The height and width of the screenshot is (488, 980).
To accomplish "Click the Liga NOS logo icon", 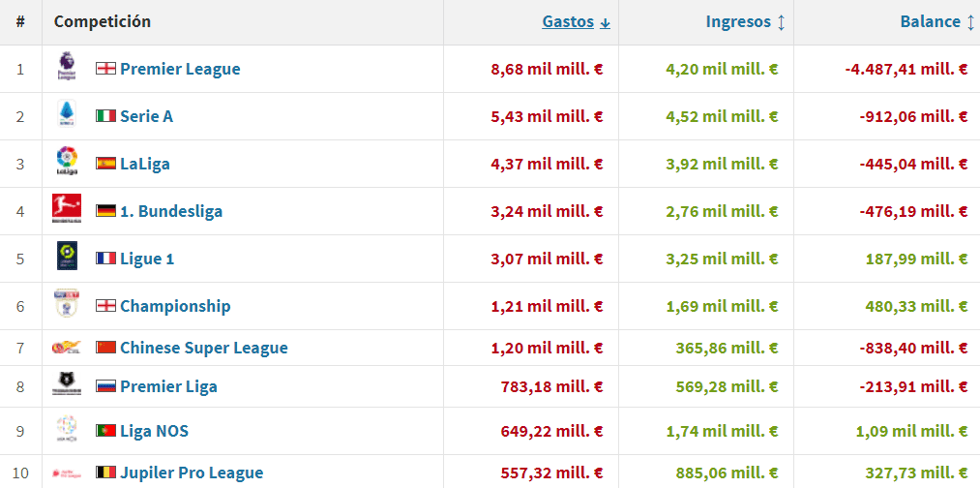I will click(67, 430).
